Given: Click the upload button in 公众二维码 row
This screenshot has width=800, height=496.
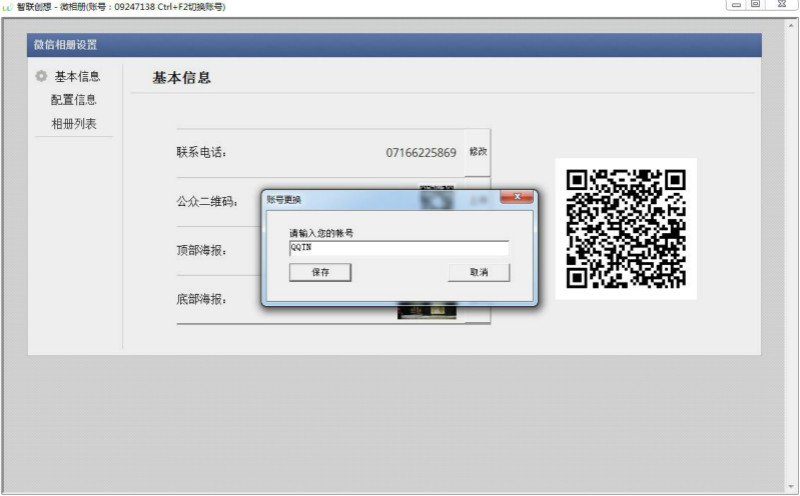Looking at the screenshot, I should [x=478, y=201].
